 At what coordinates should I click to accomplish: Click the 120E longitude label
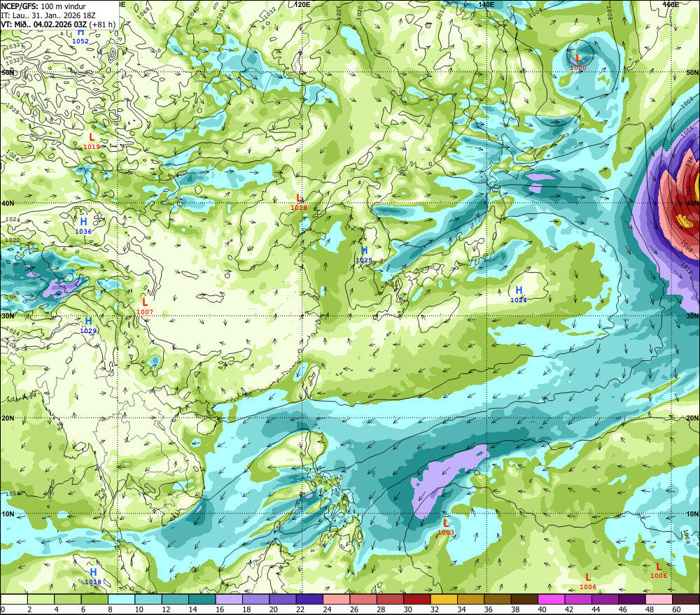302,4
